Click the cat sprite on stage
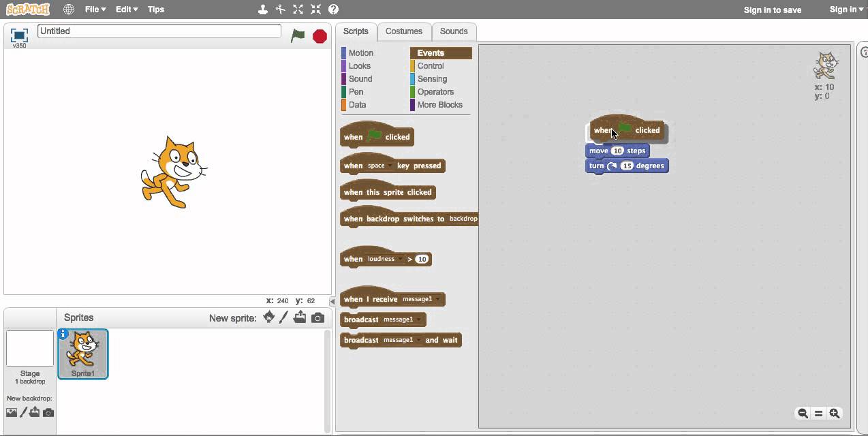 pyautogui.click(x=174, y=172)
